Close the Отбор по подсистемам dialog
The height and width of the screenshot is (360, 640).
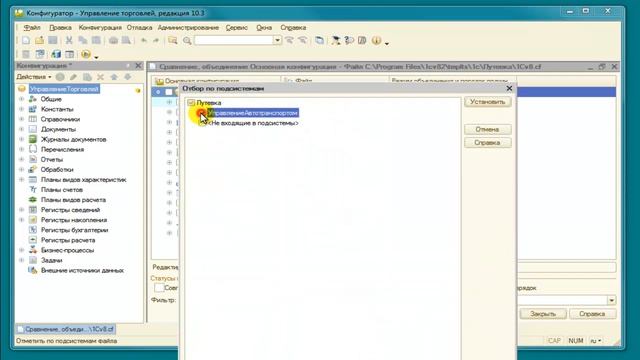[509, 89]
